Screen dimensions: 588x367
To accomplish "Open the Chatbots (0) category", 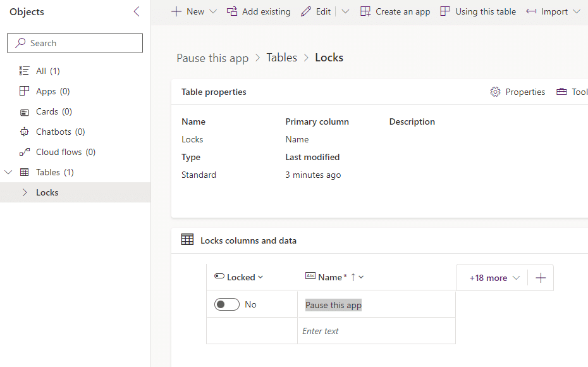I will (x=60, y=132).
